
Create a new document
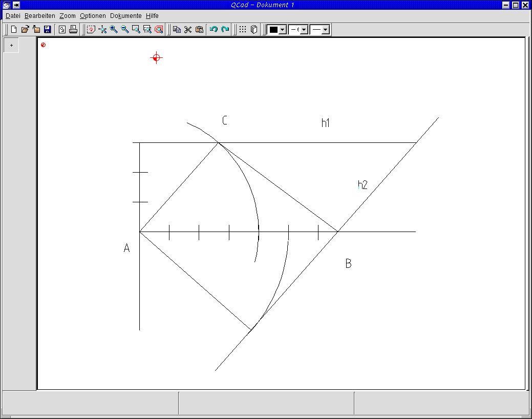14,30
